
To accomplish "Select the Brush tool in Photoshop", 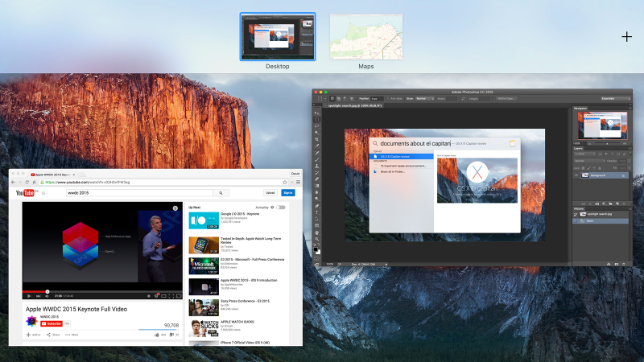I will coord(316,159).
